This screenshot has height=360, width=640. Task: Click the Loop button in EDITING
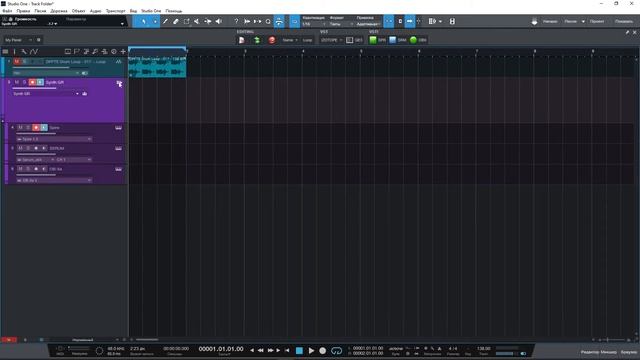[x=307, y=40]
